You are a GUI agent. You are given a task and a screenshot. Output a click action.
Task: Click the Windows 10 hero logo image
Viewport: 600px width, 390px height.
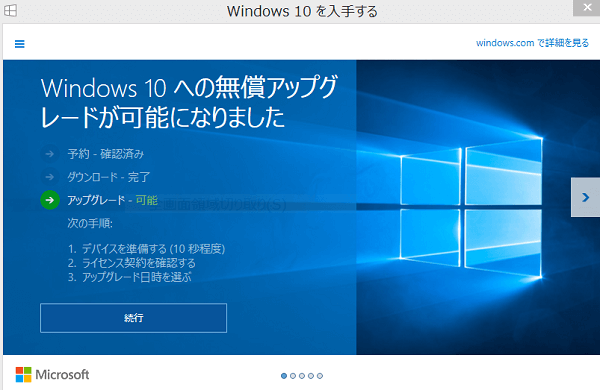[471, 208]
